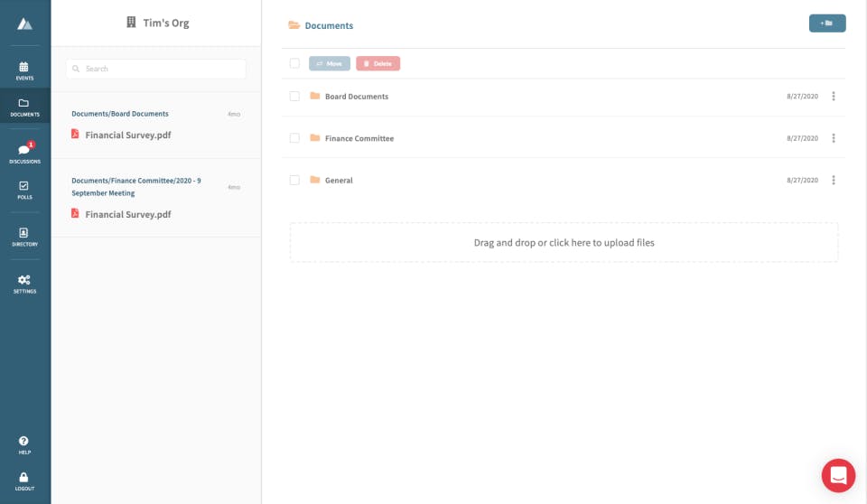Tick the Finance Committee folder checkbox
867x504 pixels.
pos(294,138)
